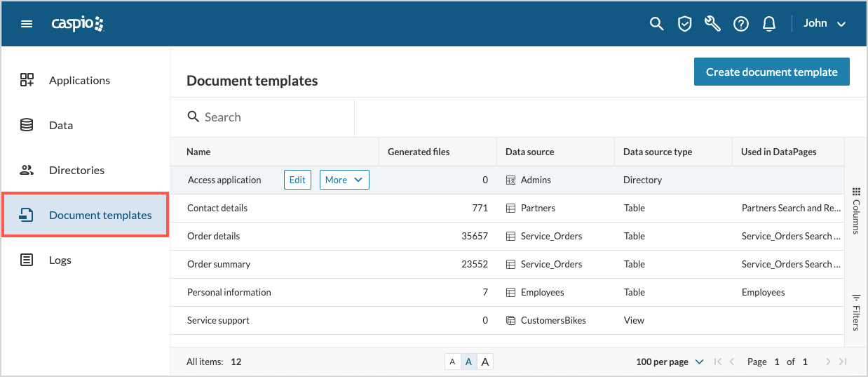Click the current page number field

point(777,362)
